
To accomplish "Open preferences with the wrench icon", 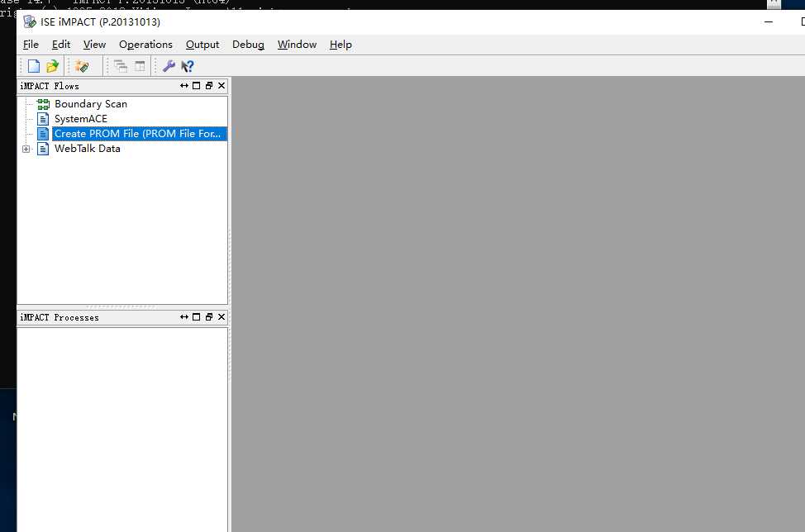I will tap(169, 66).
